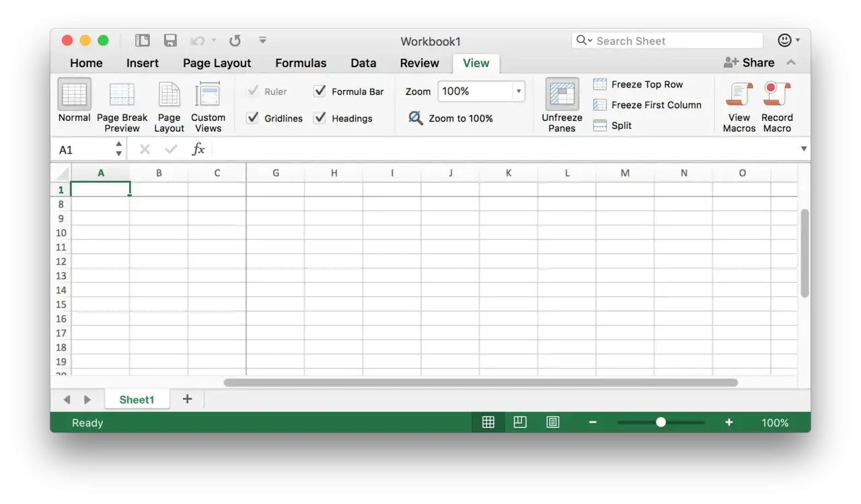Click the status bar zoom slider handle

point(661,422)
